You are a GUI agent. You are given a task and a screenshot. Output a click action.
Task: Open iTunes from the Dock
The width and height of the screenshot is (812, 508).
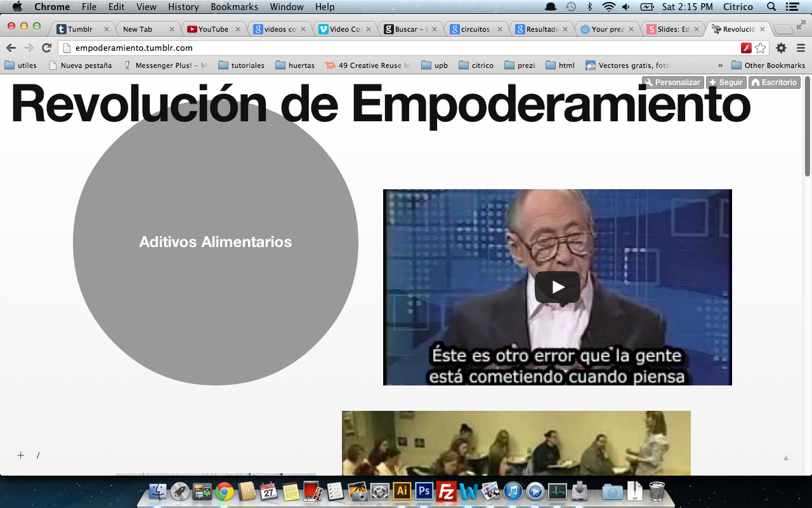(x=513, y=491)
